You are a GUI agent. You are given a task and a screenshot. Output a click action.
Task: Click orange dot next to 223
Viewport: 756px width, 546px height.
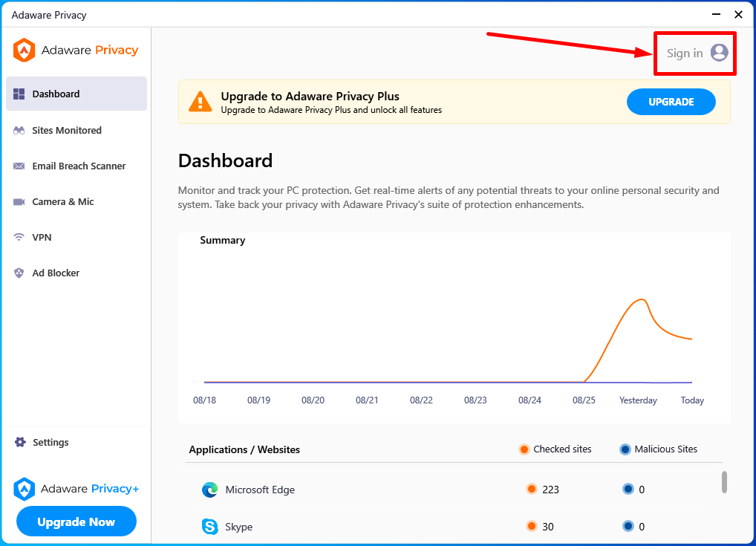tap(531, 489)
